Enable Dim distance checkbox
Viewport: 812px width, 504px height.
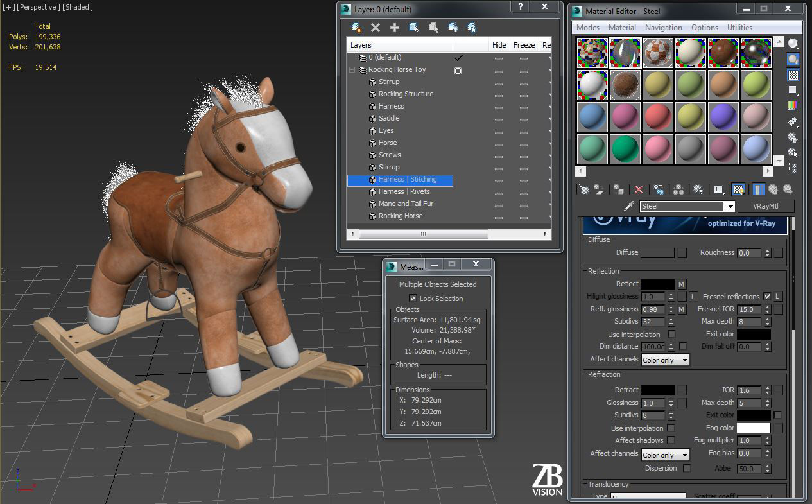(x=683, y=347)
